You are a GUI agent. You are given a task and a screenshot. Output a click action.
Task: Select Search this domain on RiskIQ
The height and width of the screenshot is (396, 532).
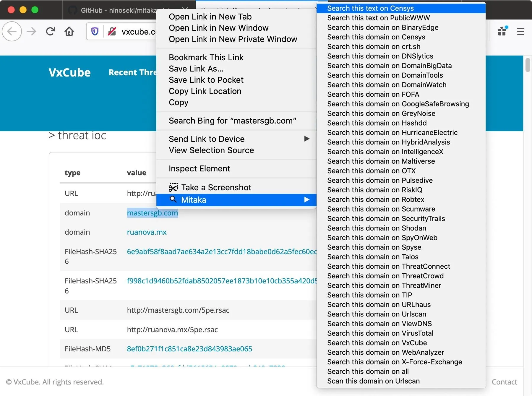pyautogui.click(x=401, y=190)
